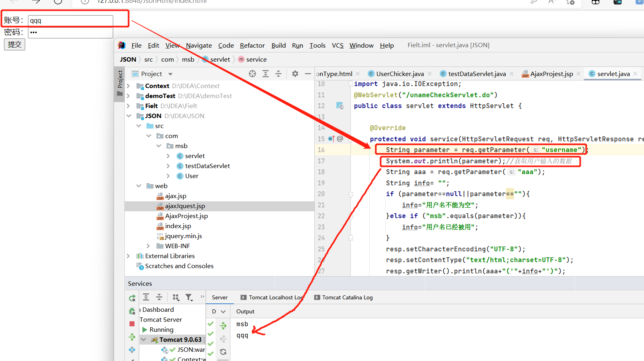Close the AjaxProjest.jsp editor tab
Image resolution: width=644 pixels, height=361 pixels.
(578, 74)
